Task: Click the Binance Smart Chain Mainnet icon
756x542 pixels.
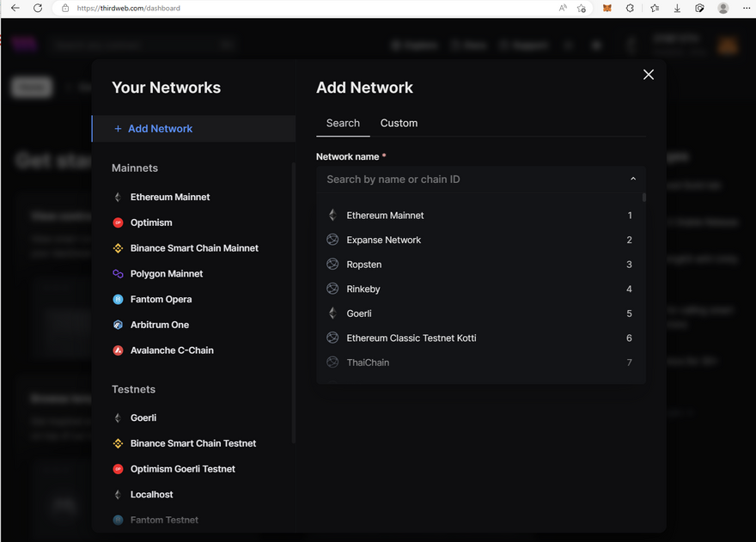Action: pos(118,248)
